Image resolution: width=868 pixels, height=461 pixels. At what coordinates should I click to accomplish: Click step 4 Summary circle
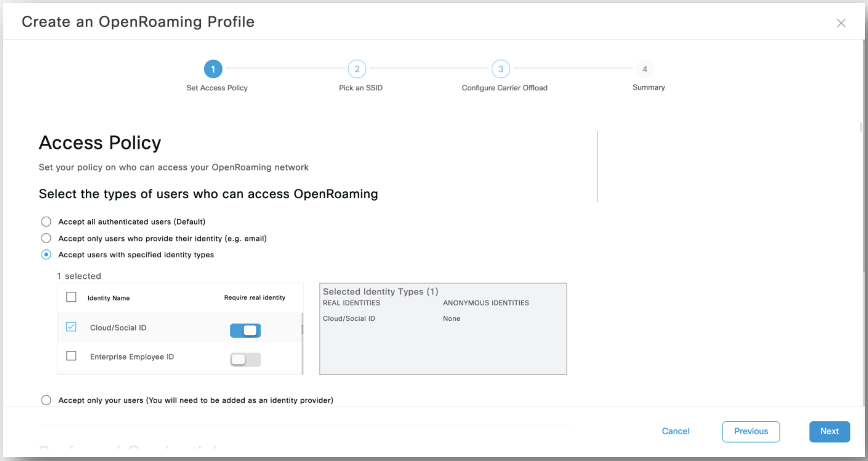[x=645, y=69]
